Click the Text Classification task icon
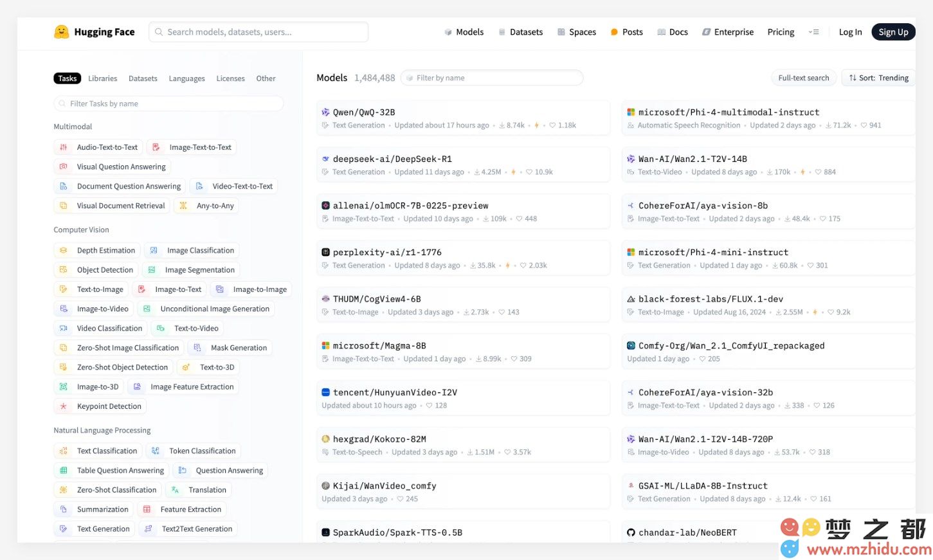The image size is (933, 560). coord(63,451)
